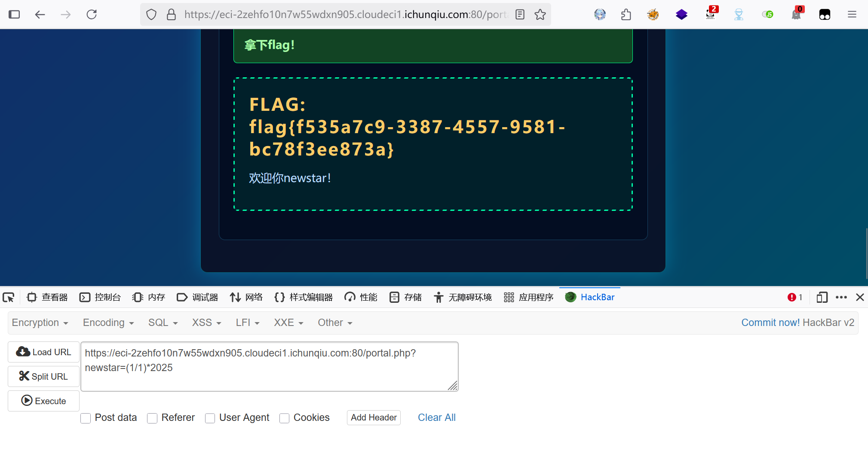Screen dimensions: 868x469
Task: Enable the Post data checkbox
Action: (86, 418)
